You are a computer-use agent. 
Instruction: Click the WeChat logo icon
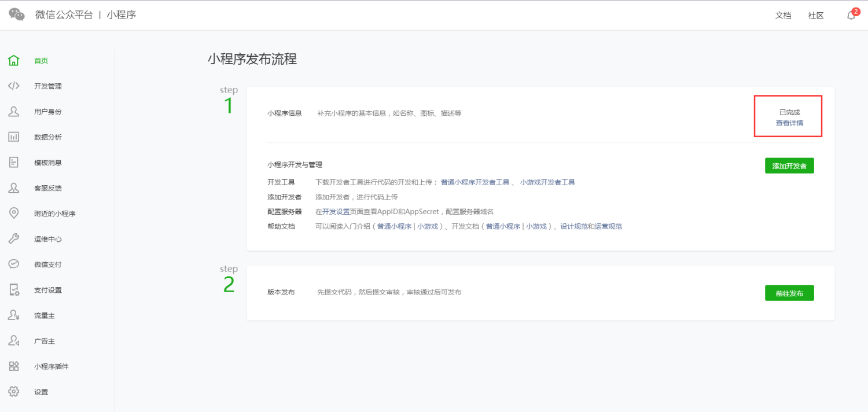click(x=17, y=15)
